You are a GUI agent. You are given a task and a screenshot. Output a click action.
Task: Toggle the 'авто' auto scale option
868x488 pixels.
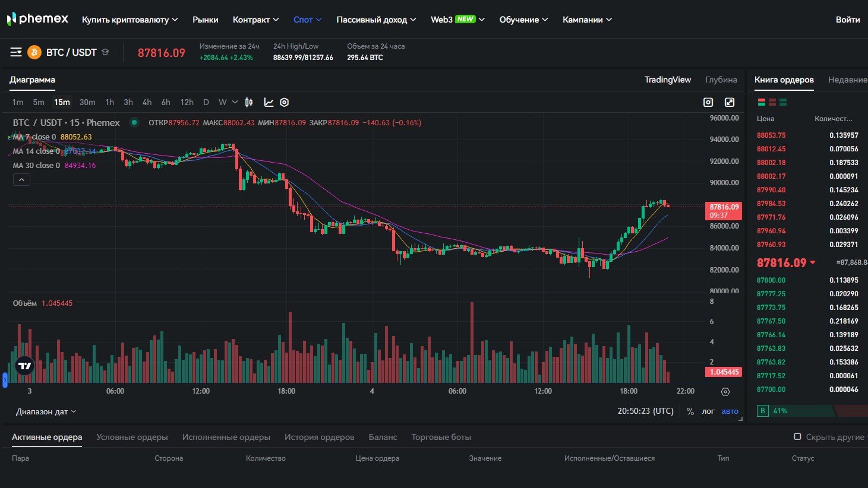[730, 411]
